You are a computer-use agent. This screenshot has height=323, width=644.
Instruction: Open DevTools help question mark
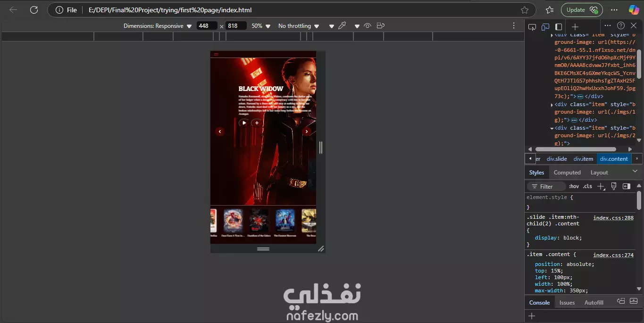point(621,25)
